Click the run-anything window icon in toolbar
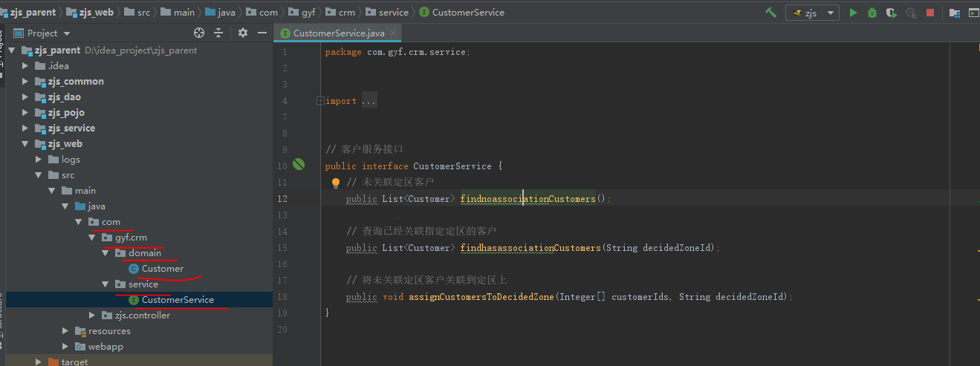Image resolution: width=980 pixels, height=366 pixels. click(x=973, y=13)
